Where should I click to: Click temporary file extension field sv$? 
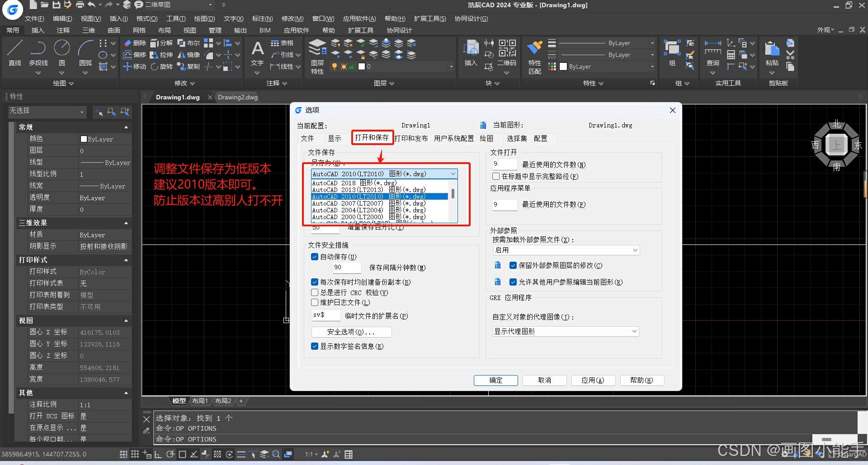pyautogui.click(x=325, y=315)
